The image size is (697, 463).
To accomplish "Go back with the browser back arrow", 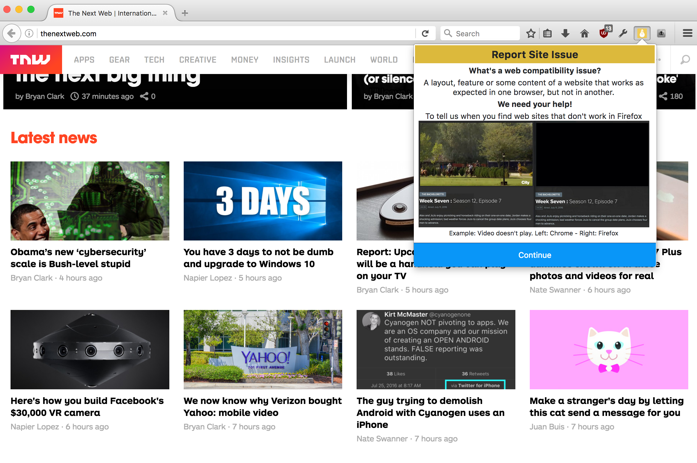I will 12,33.
